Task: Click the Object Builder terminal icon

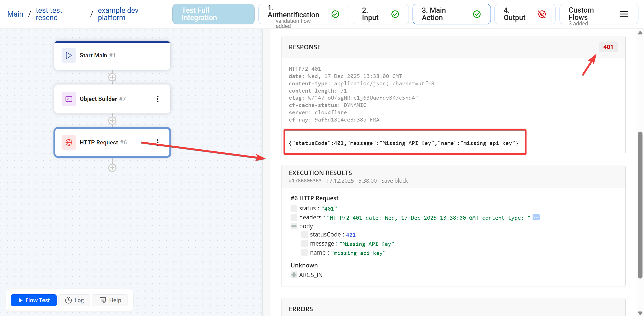Action: point(69,99)
